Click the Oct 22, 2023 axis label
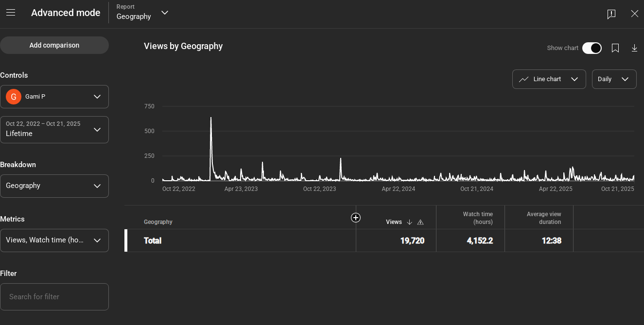This screenshot has height=325, width=644. pyautogui.click(x=319, y=189)
